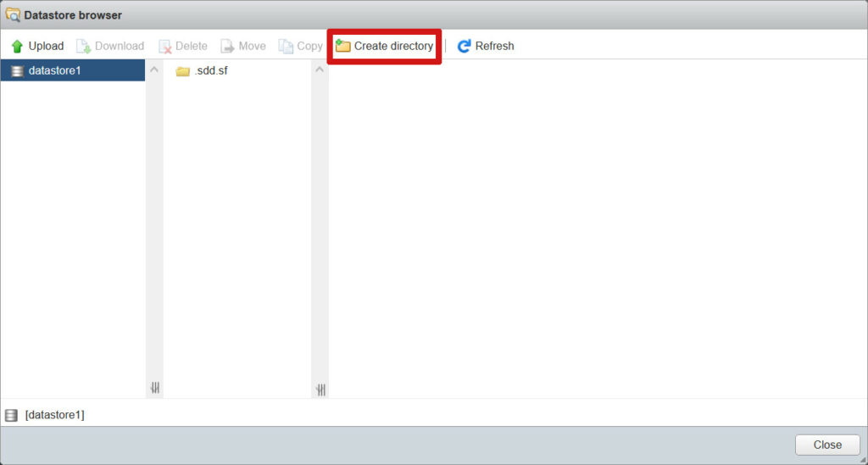This screenshot has width=868, height=465.
Task: Click the Move toolbar button
Action: [243, 46]
